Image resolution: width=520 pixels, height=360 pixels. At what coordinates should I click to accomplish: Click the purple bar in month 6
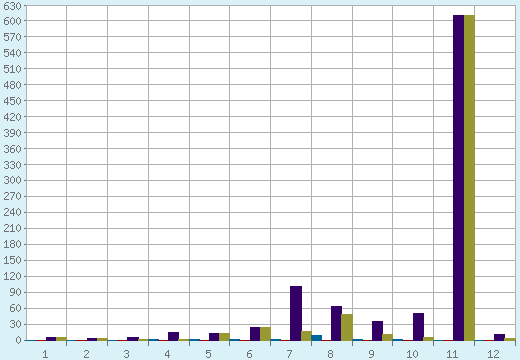pyautogui.click(x=255, y=334)
